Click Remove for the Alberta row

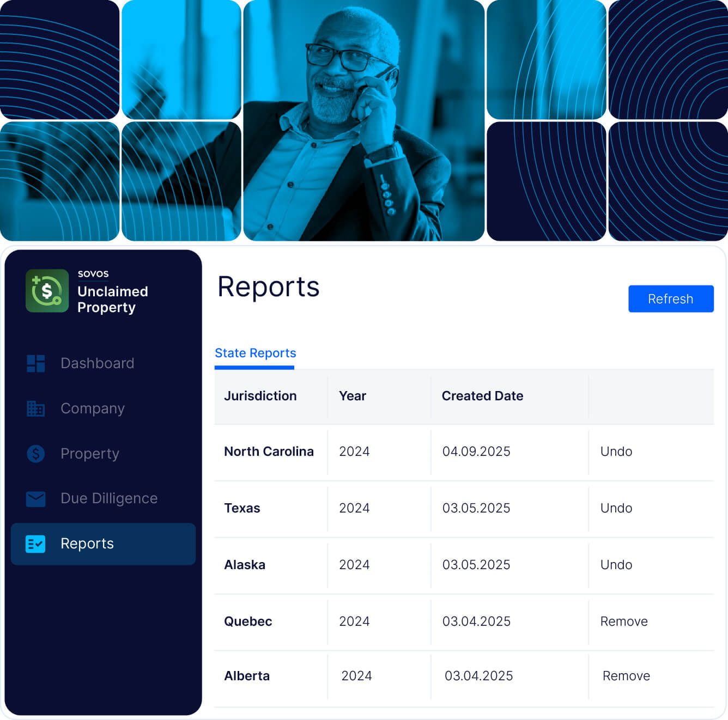click(626, 676)
